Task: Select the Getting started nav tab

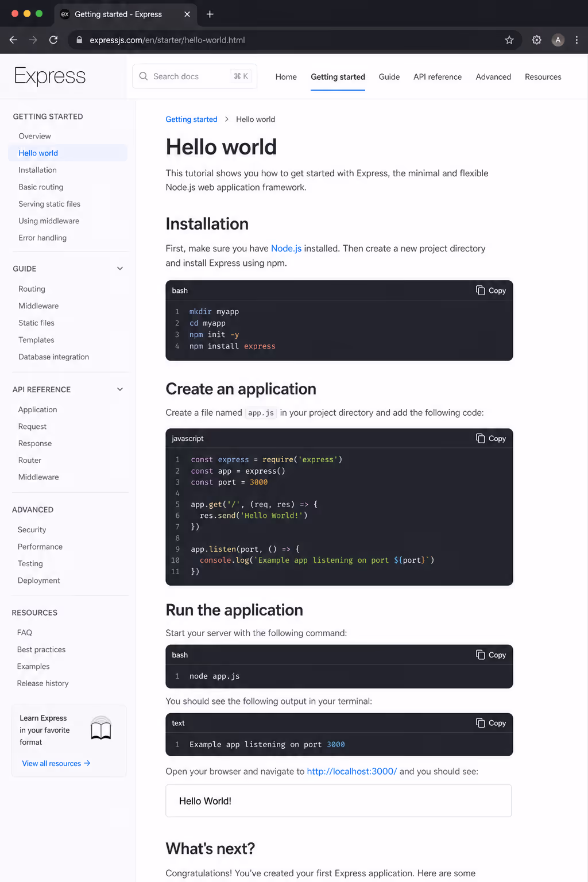Action: (338, 77)
